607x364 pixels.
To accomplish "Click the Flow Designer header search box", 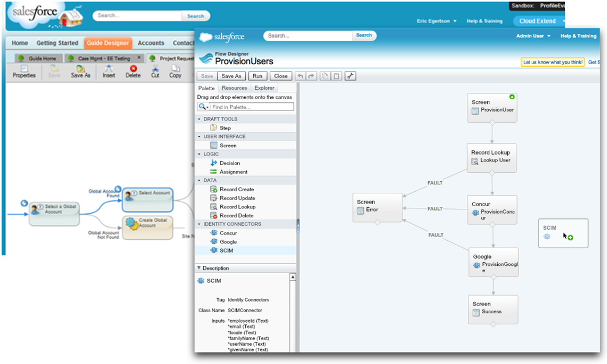I will (x=308, y=36).
